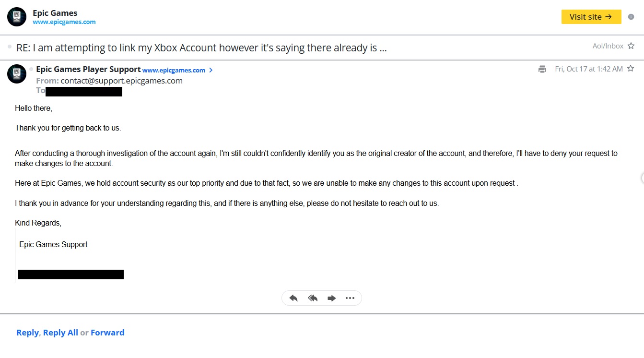Click the forward arrow icon in the action pill
644x358 pixels.
click(x=331, y=298)
